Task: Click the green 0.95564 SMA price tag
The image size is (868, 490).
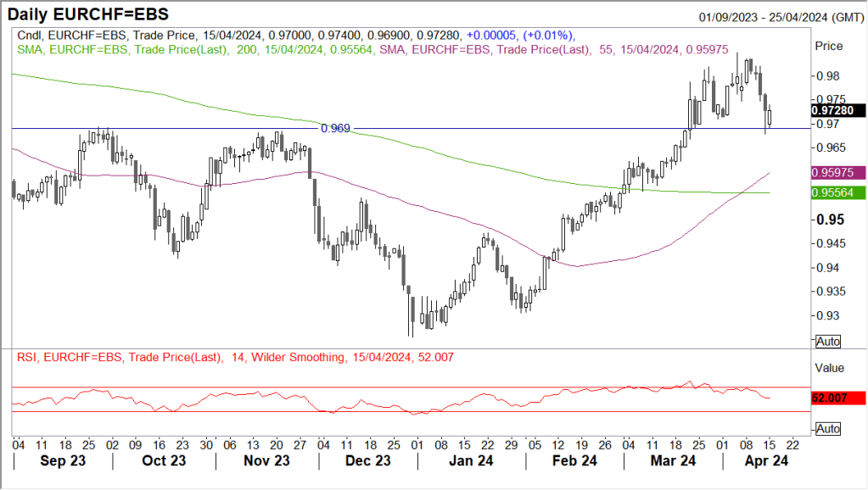Action: 837,193
